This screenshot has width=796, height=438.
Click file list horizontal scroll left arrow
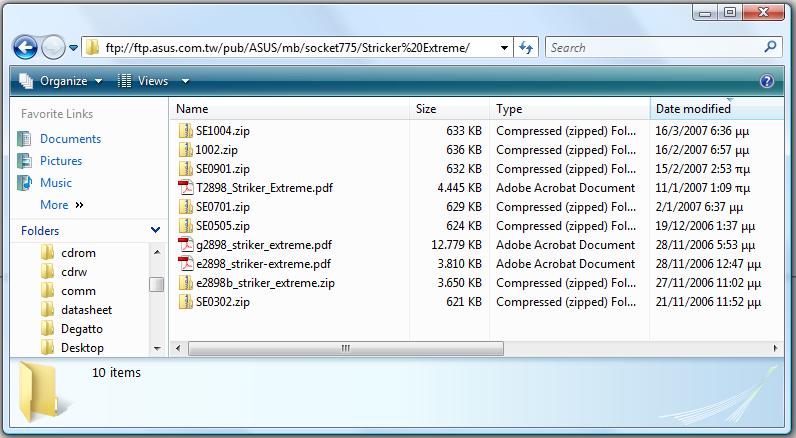[178, 348]
